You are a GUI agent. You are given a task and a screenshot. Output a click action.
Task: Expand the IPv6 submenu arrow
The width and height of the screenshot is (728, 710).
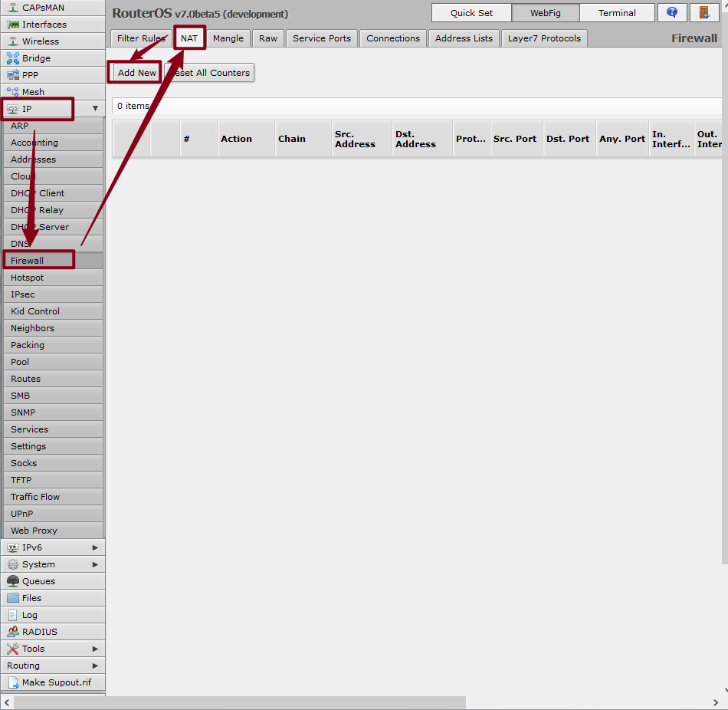(x=95, y=547)
